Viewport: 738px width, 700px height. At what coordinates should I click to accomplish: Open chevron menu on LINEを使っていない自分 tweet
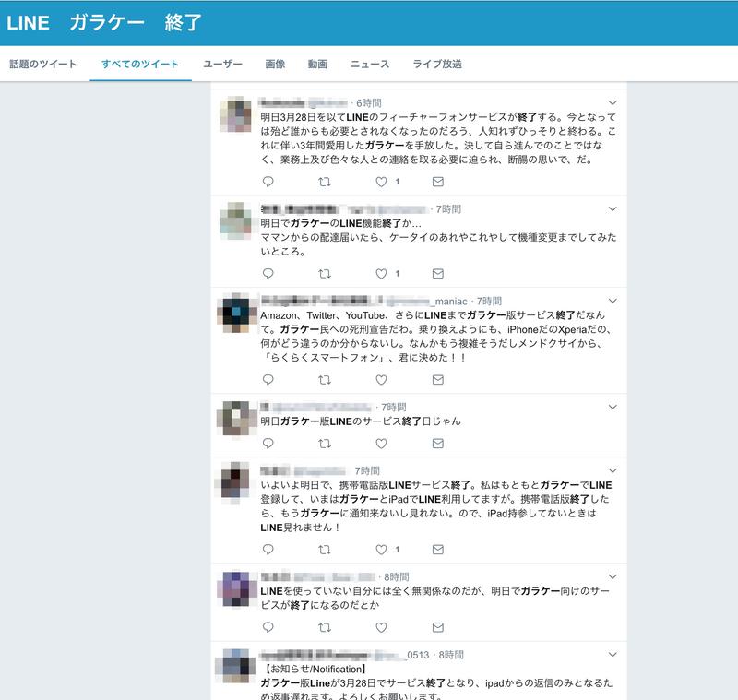613,576
